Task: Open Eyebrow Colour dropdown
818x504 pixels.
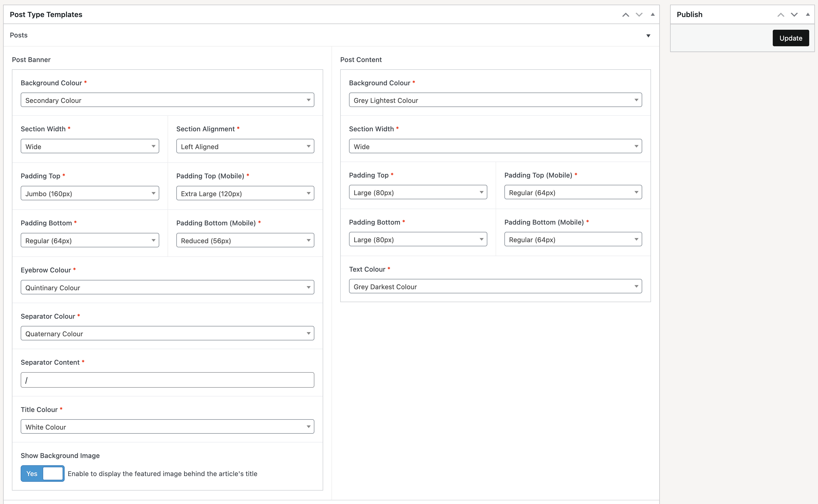Action: [x=167, y=287]
